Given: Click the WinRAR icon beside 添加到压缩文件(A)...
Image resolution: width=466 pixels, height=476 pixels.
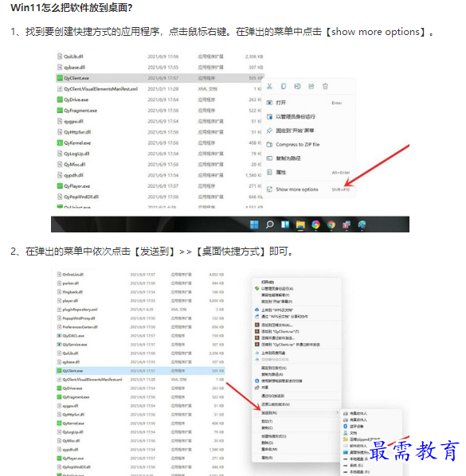Looking at the screenshot, I should (257, 325).
